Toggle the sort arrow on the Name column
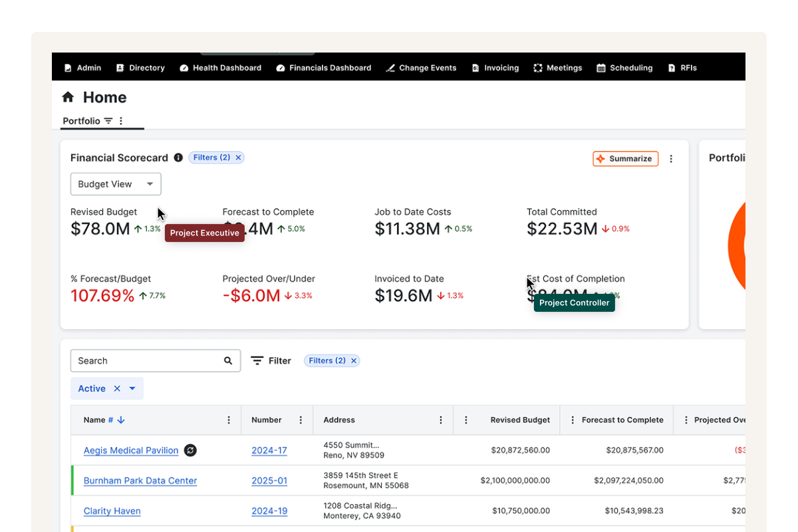 120,420
